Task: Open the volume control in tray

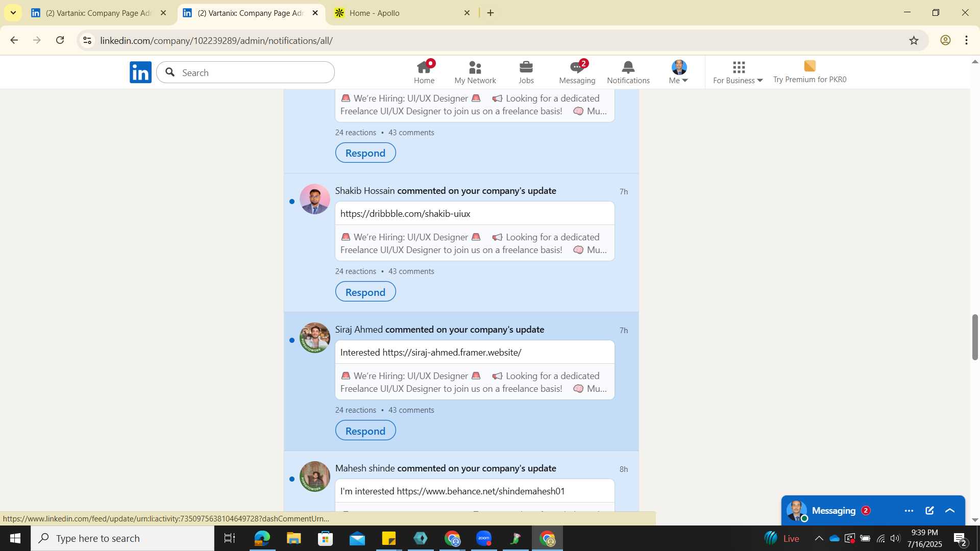Action: pos(895,538)
